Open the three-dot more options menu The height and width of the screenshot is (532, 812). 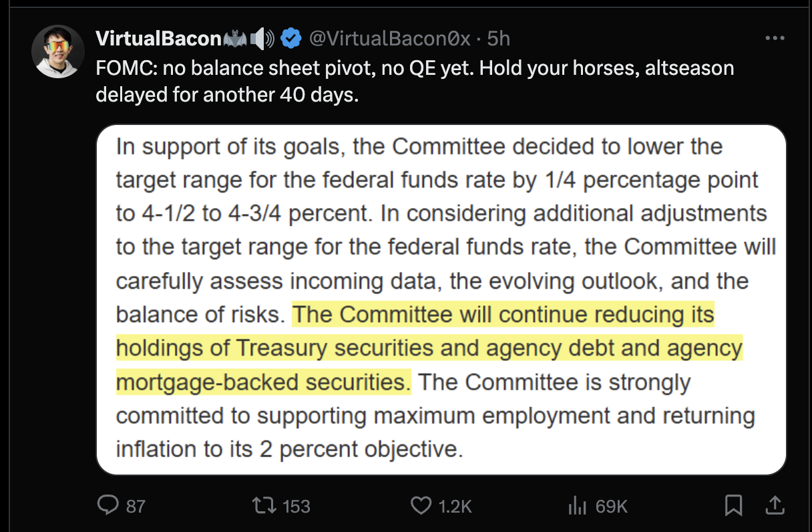(x=775, y=39)
